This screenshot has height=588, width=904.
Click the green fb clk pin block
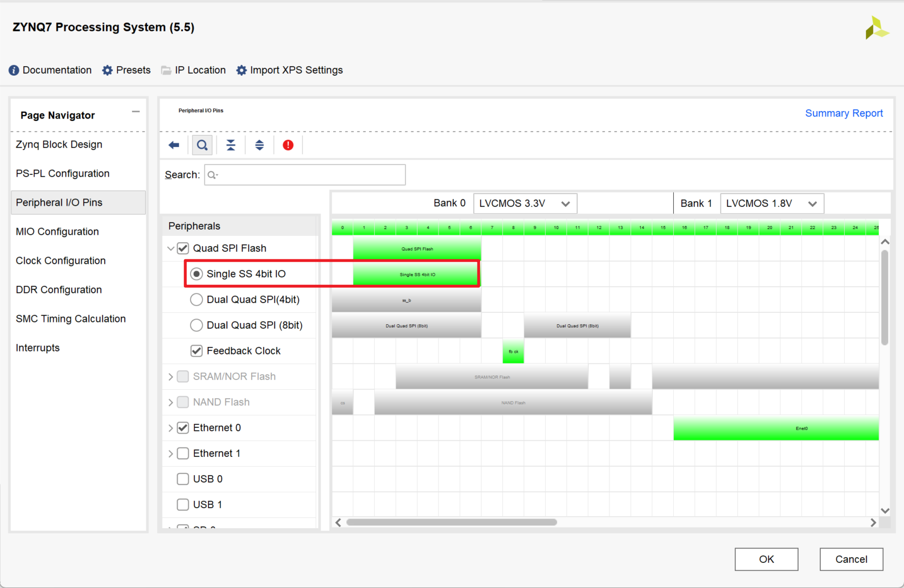pos(513,351)
